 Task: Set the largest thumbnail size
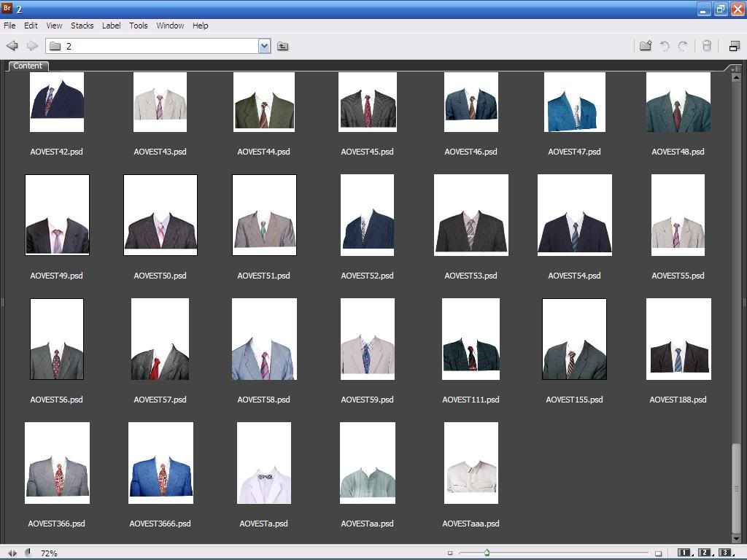click(659, 553)
